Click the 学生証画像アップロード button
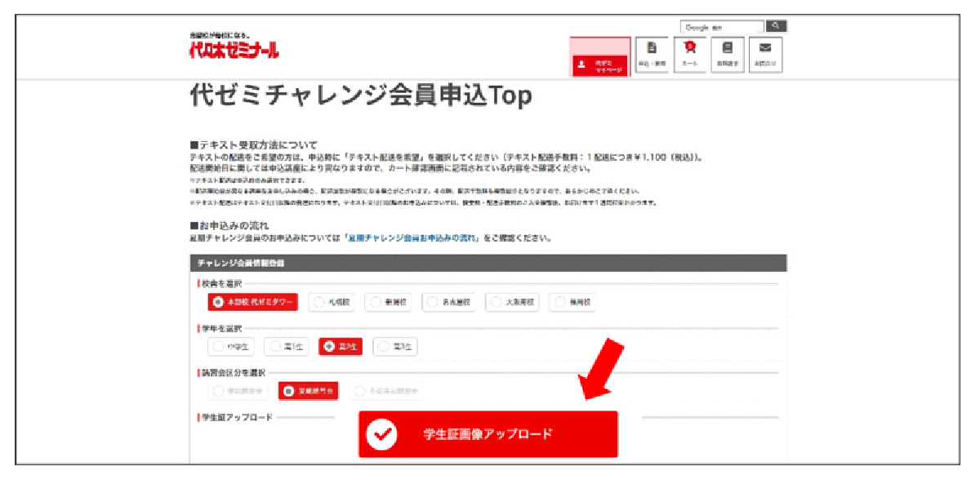Viewport: 980px width, 484px height. click(x=488, y=434)
